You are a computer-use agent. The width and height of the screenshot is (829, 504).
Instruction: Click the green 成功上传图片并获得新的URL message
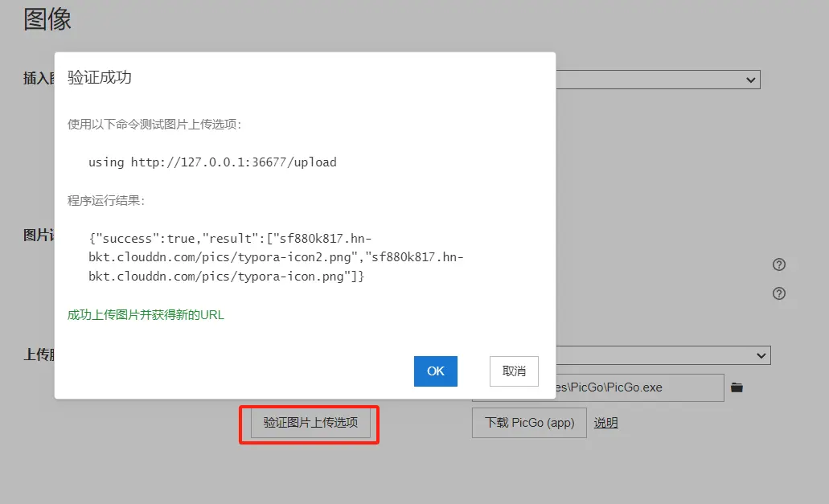click(x=146, y=315)
